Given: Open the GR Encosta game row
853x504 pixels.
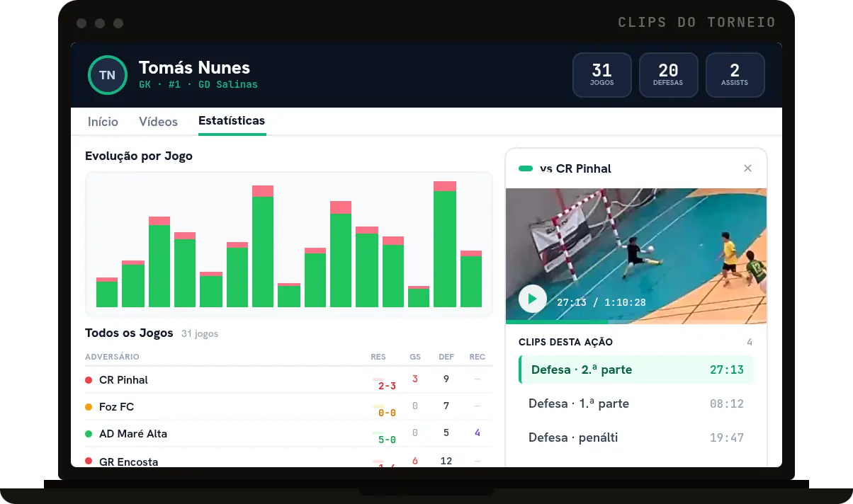Looking at the screenshot, I should (x=288, y=459).
